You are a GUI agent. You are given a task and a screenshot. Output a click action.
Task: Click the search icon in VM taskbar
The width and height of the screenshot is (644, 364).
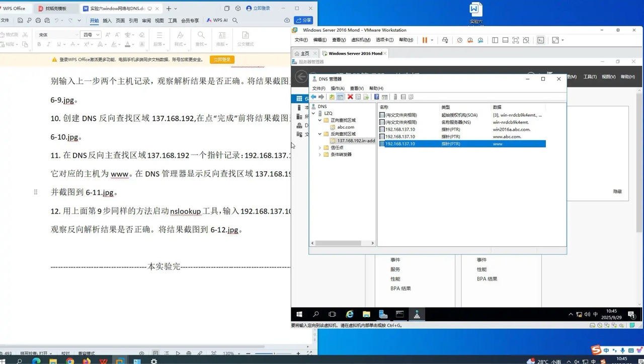[316, 314]
